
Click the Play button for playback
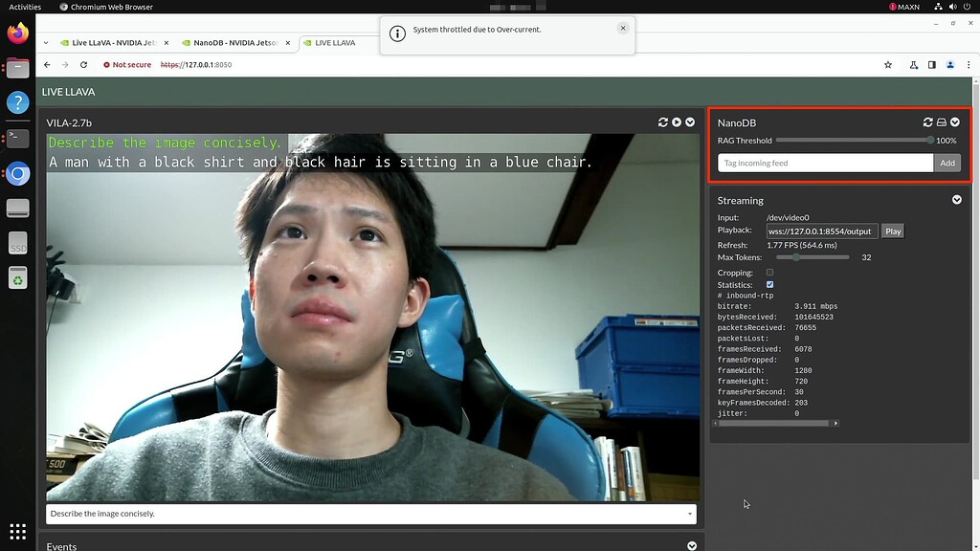pos(892,231)
